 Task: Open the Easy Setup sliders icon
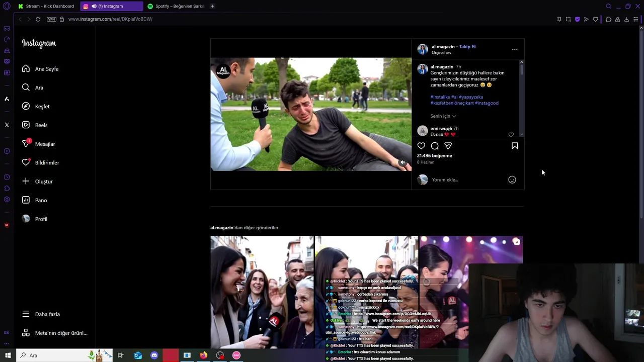pyautogui.click(x=636, y=19)
